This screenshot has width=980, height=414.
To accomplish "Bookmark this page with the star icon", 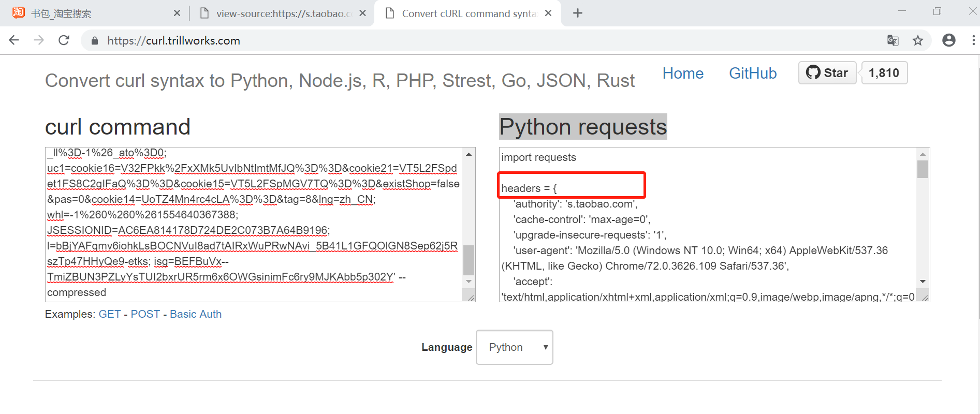I will coord(918,40).
